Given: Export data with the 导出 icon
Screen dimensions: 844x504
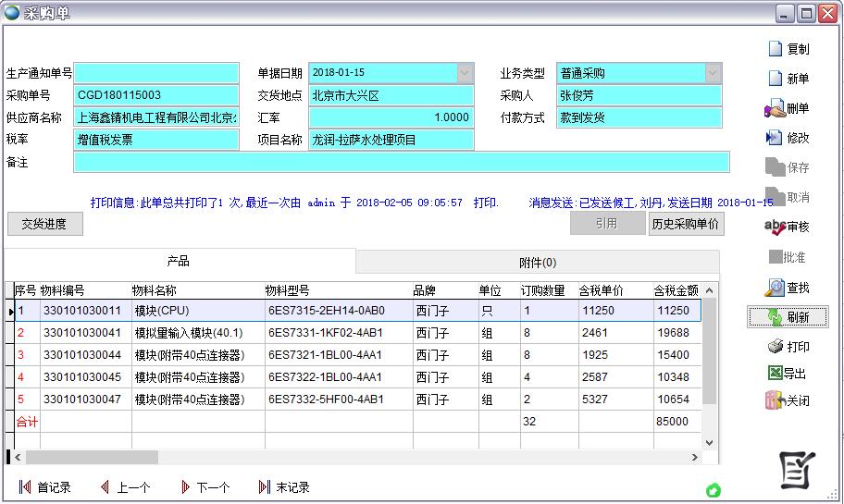Looking at the screenshot, I should [788, 374].
